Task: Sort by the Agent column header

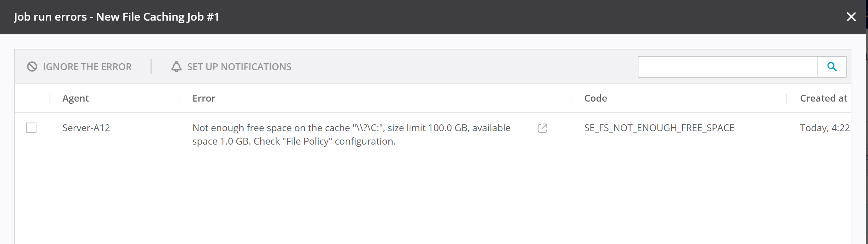Action: [75, 98]
